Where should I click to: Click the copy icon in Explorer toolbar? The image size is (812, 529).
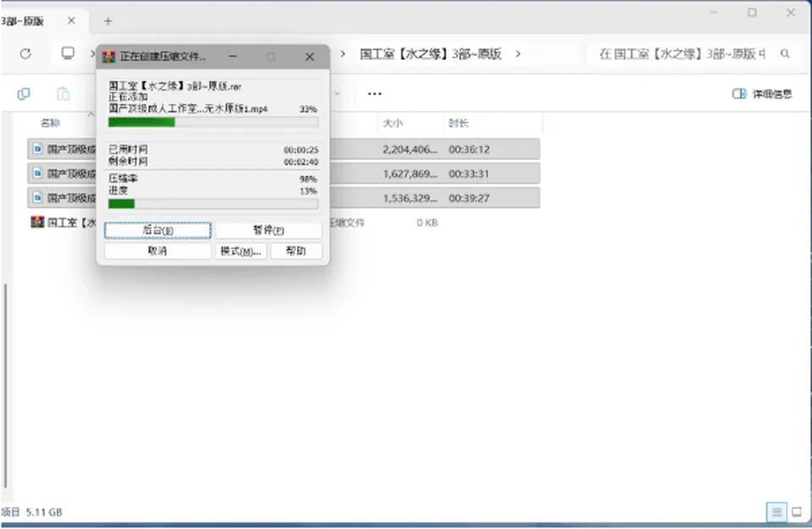coord(24,94)
